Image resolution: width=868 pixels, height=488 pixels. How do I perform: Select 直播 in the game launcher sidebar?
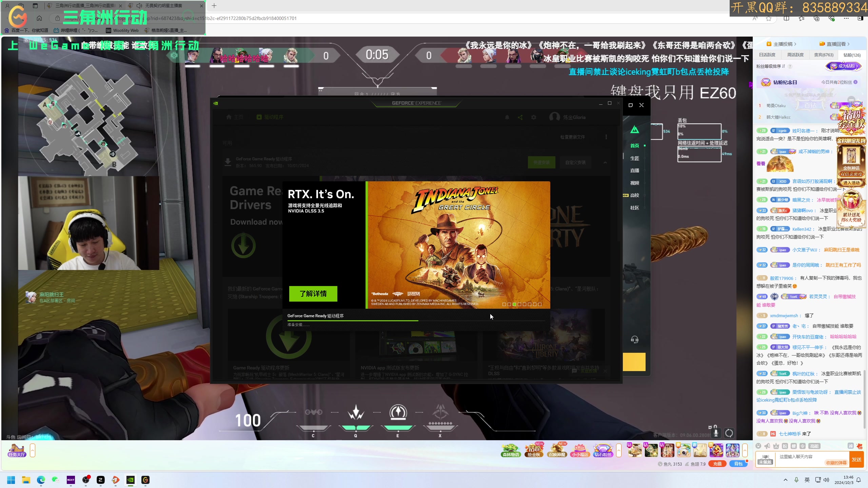coord(634,170)
